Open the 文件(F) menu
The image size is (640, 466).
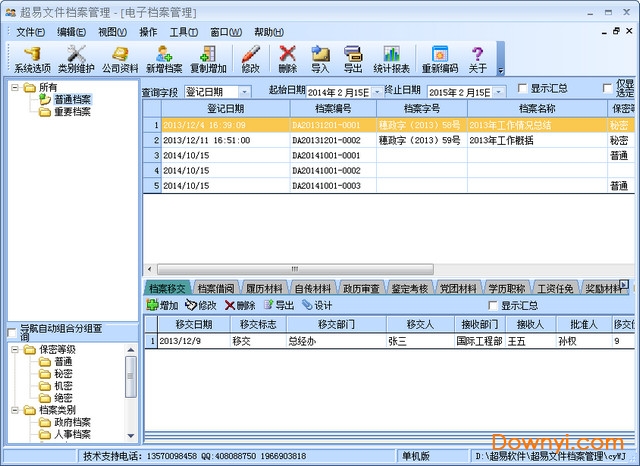31,32
